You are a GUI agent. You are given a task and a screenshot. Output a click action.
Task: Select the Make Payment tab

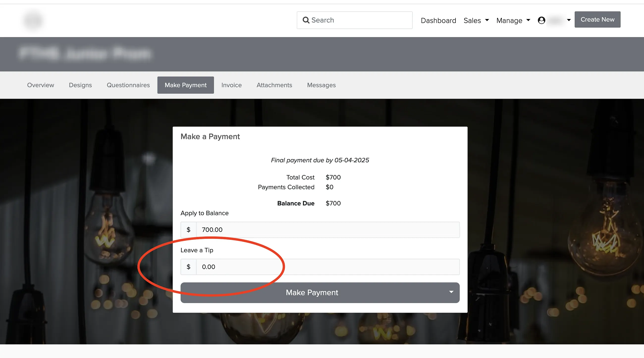(x=186, y=85)
